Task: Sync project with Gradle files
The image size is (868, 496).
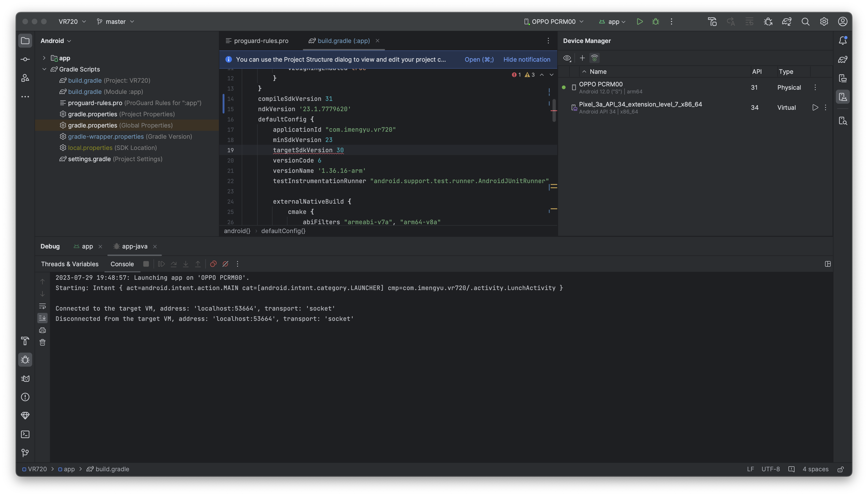Action: click(787, 21)
